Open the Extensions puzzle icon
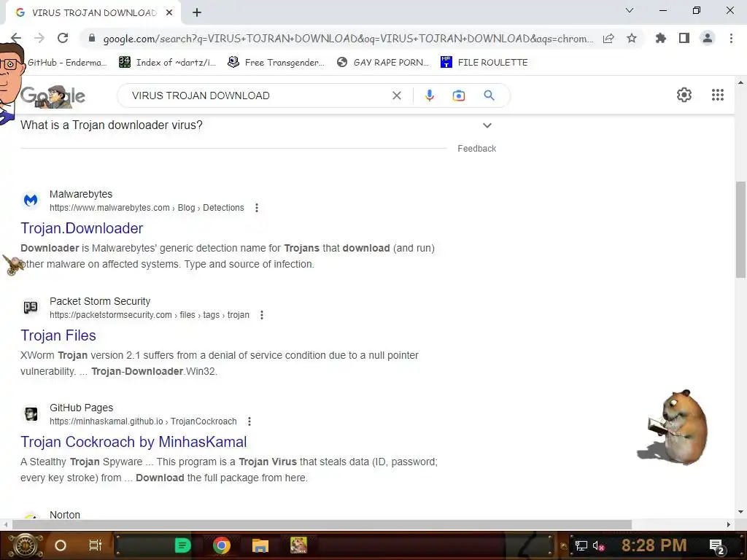This screenshot has height=560, width=747. tap(661, 38)
